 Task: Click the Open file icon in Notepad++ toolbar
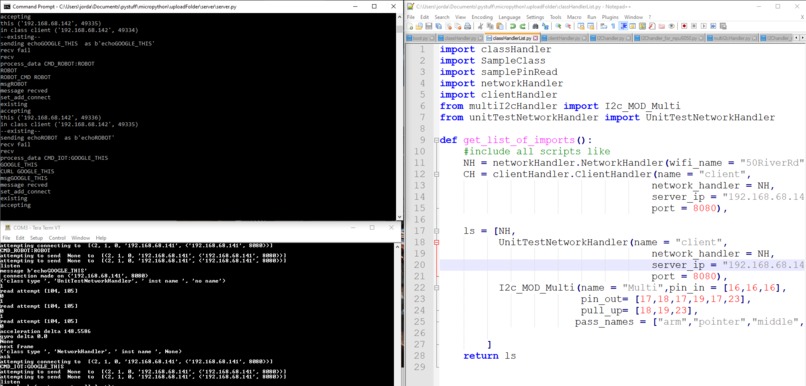(419, 26)
